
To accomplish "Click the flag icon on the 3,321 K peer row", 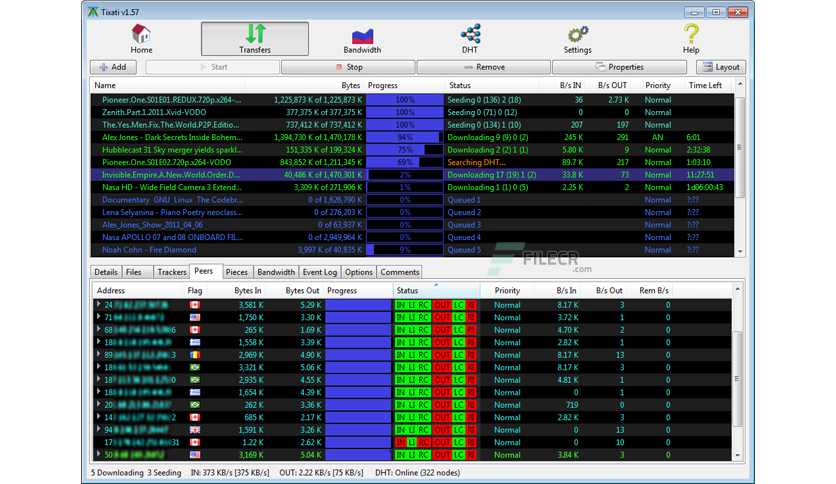I will point(195,367).
